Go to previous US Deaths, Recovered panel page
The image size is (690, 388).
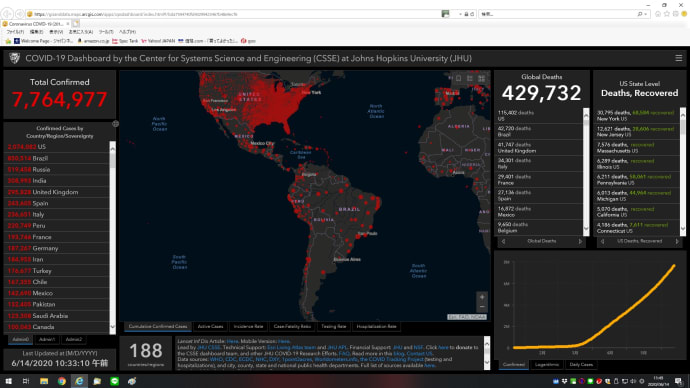pyautogui.click(x=602, y=241)
